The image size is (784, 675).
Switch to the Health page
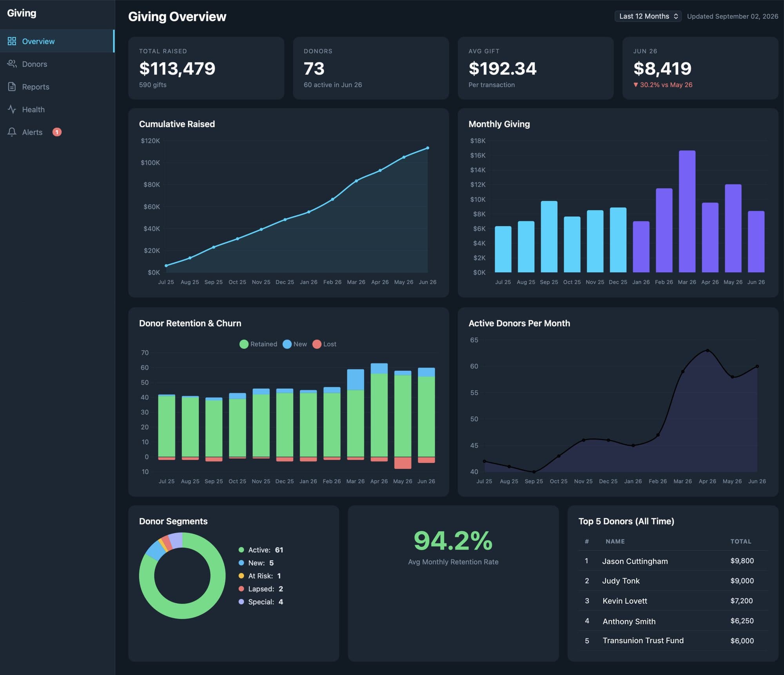click(x=57, y=109)
